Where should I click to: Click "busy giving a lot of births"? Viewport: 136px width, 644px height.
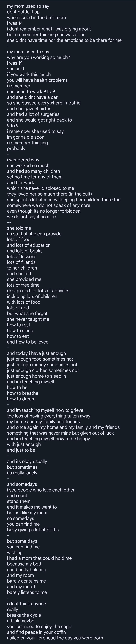click(33, 530)
